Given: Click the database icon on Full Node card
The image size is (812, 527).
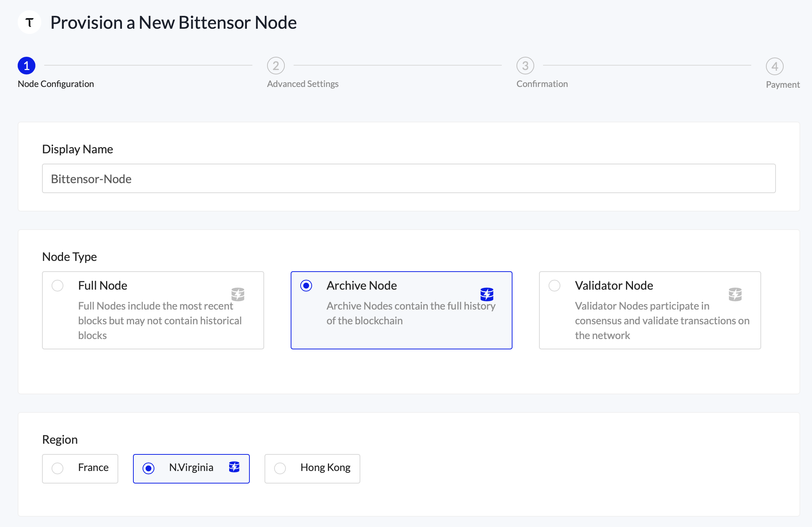Looking at the screenshot, I should pos(238,294).
